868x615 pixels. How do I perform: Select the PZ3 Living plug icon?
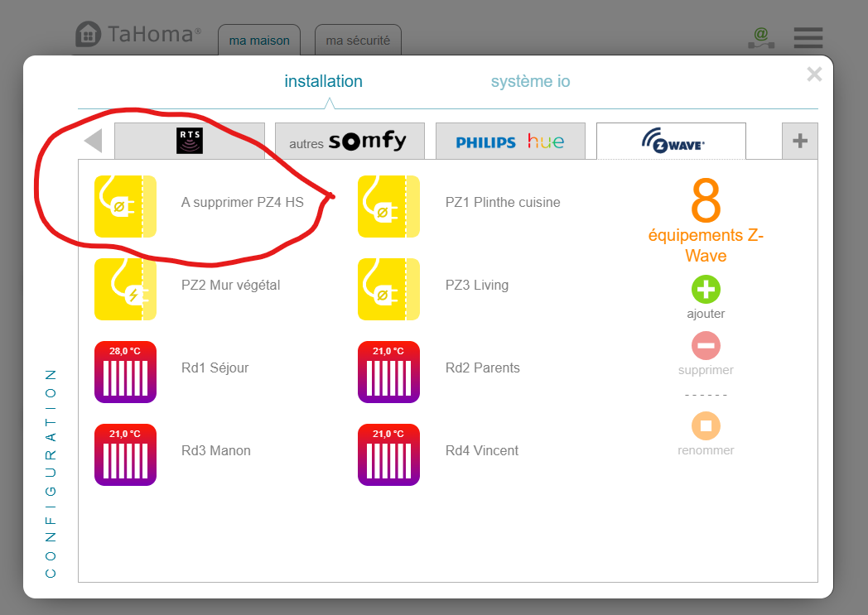(388, 289)
